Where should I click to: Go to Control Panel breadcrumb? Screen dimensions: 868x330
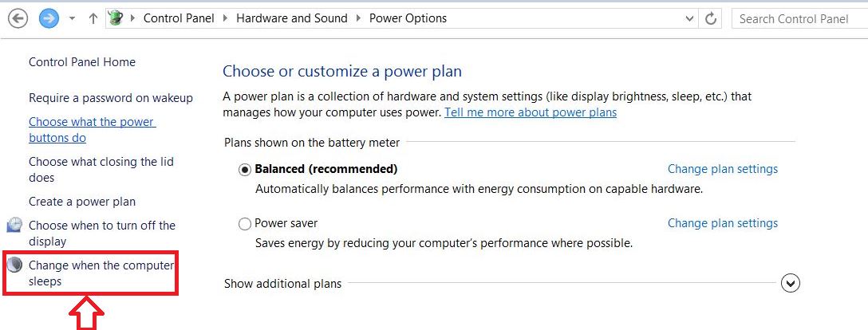tap(179, 18)
